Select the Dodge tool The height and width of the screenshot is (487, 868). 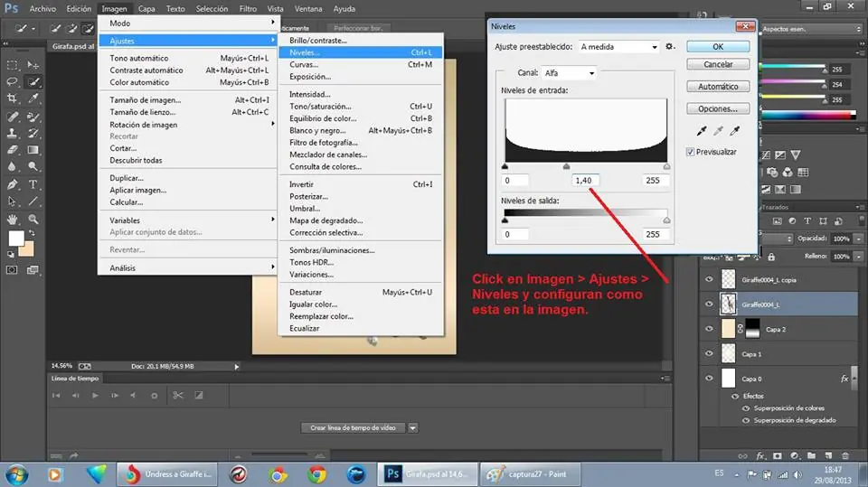click(x=33, y=166)
